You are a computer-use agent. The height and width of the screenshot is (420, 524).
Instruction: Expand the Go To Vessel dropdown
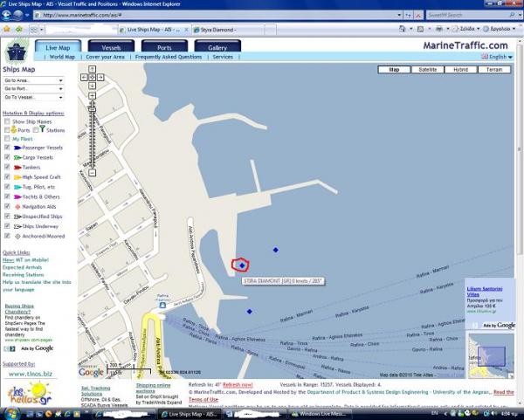33,97
